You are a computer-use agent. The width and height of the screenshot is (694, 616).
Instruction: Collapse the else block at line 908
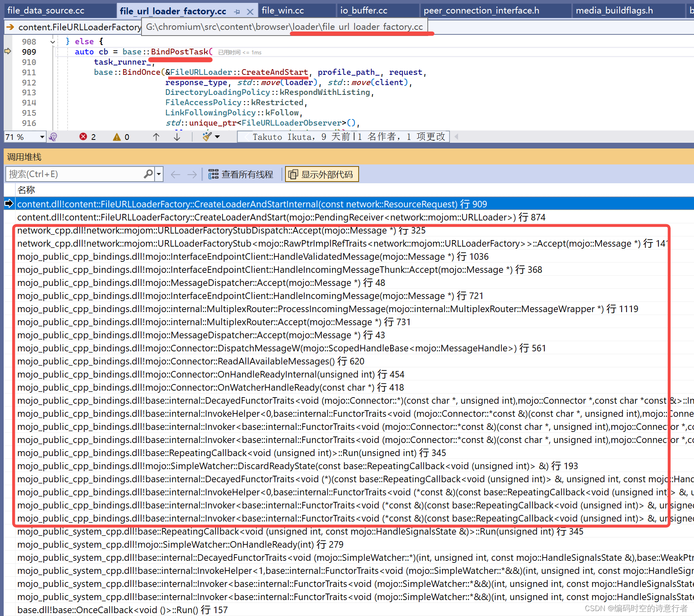point(53,42)
